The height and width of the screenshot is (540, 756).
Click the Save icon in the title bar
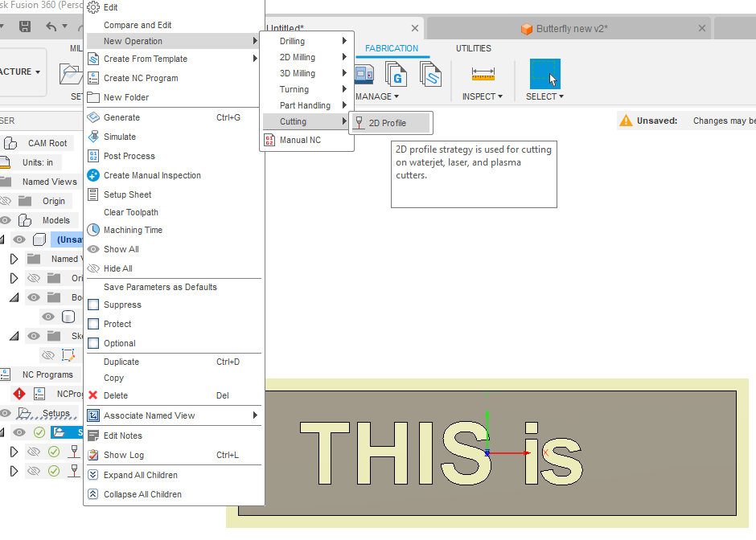click(25, 27)
